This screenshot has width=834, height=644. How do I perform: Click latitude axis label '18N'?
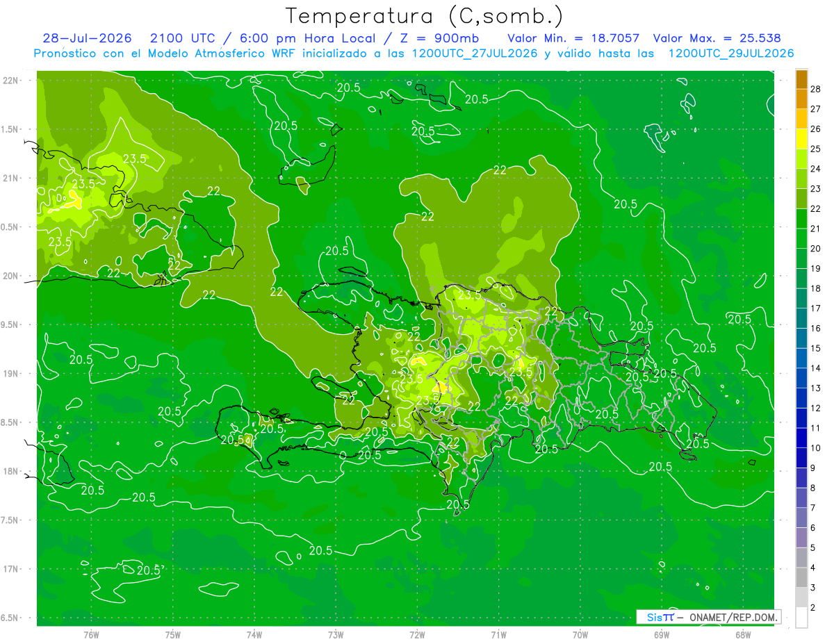click(x=11, y=471)
